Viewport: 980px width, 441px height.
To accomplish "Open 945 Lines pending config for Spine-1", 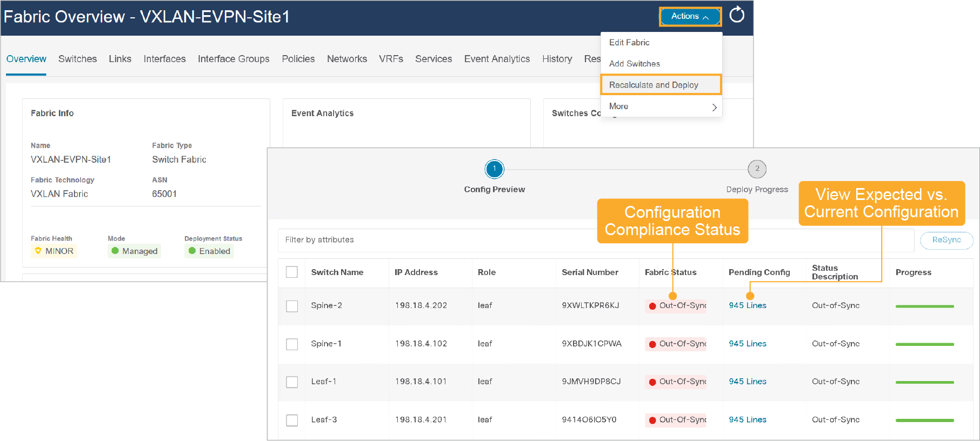I will [x=748, y=344].
